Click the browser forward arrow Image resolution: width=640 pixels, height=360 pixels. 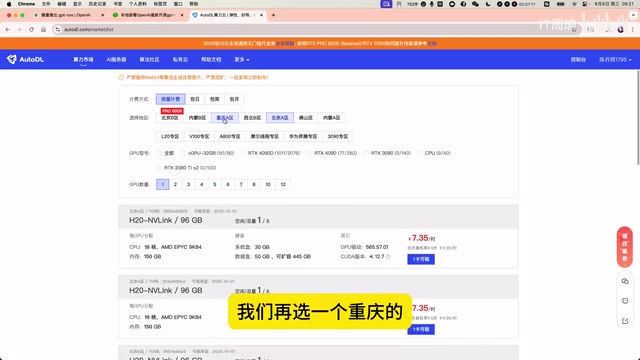click(19, 29)
